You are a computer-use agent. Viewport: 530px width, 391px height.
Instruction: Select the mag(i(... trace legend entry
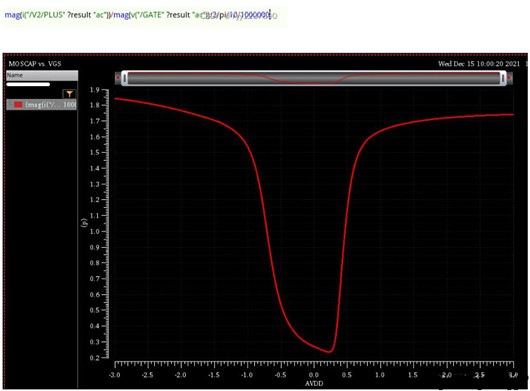(x=42, y=105)
